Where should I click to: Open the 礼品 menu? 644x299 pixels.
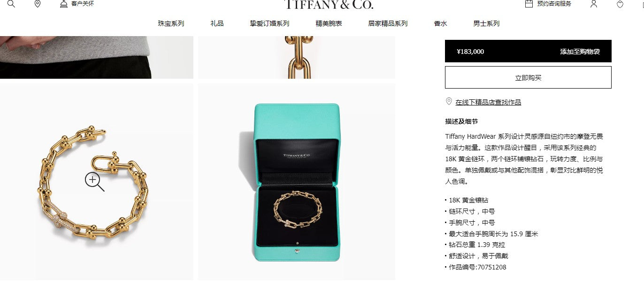click(x=217, y=23)
